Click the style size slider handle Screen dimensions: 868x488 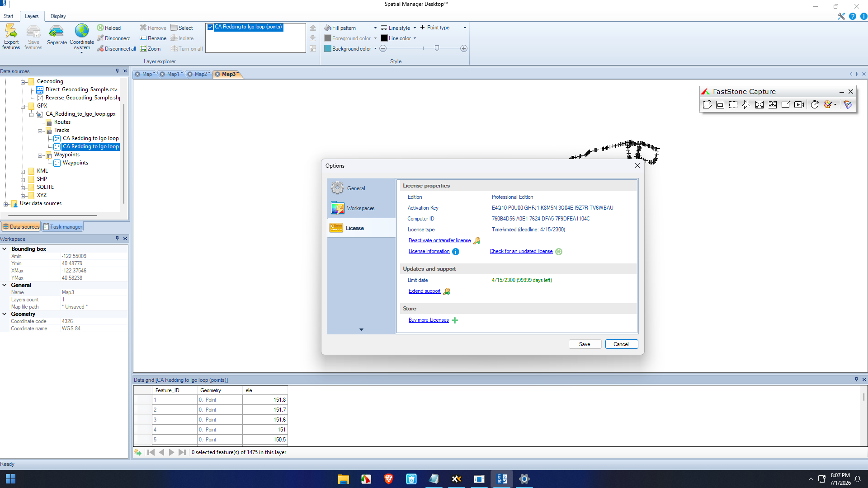437,48
